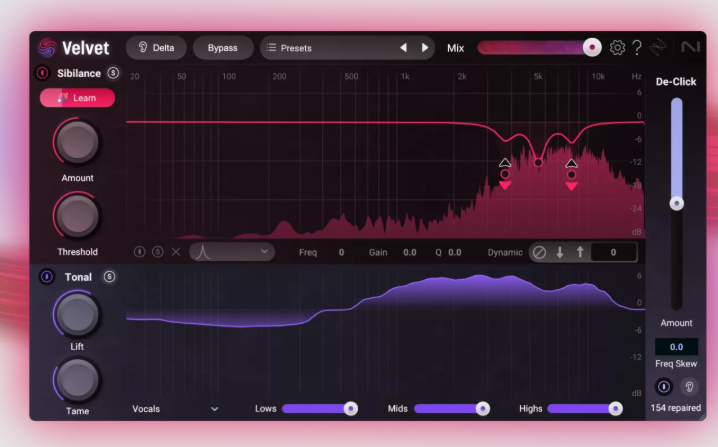This screenshot has width=718, height=447.
Task: Select the center EQ band node
Action: 538,163
